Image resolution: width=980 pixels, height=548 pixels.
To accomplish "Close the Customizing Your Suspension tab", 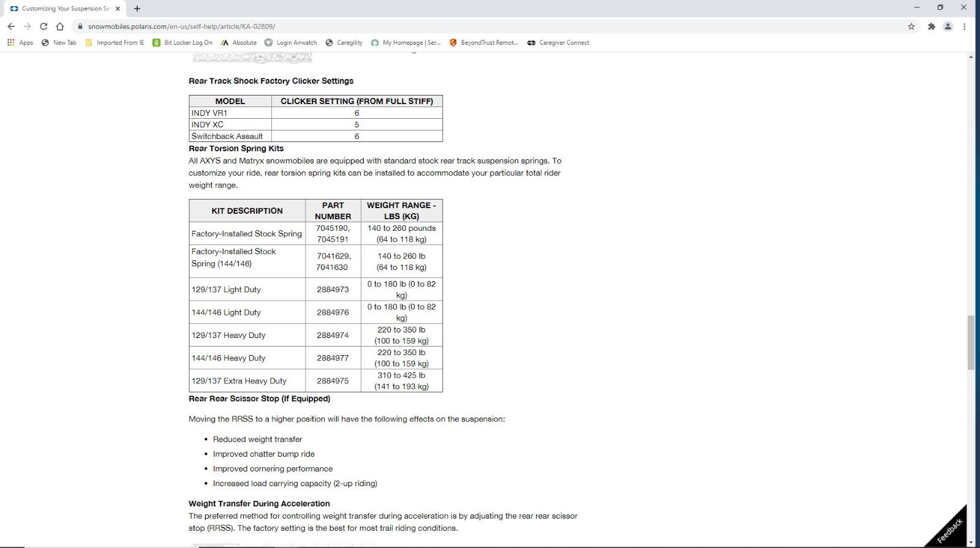I will coord(118,9).
